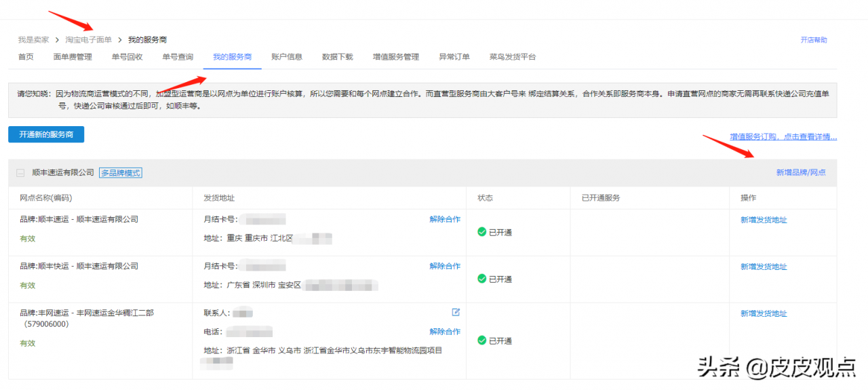The width and height of the screenshot is (868, 390).
Task: Open the 菜鸟发货平台 tab
Action: click(x=513, y=57)
